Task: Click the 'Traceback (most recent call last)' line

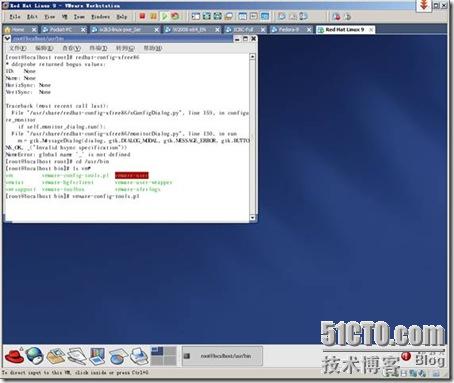Action: 57,106
